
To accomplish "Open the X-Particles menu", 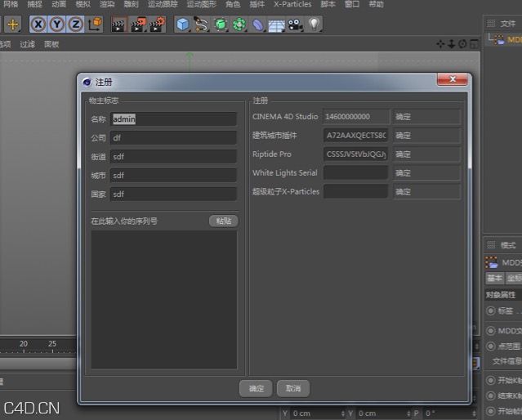I will pos(292,4).
